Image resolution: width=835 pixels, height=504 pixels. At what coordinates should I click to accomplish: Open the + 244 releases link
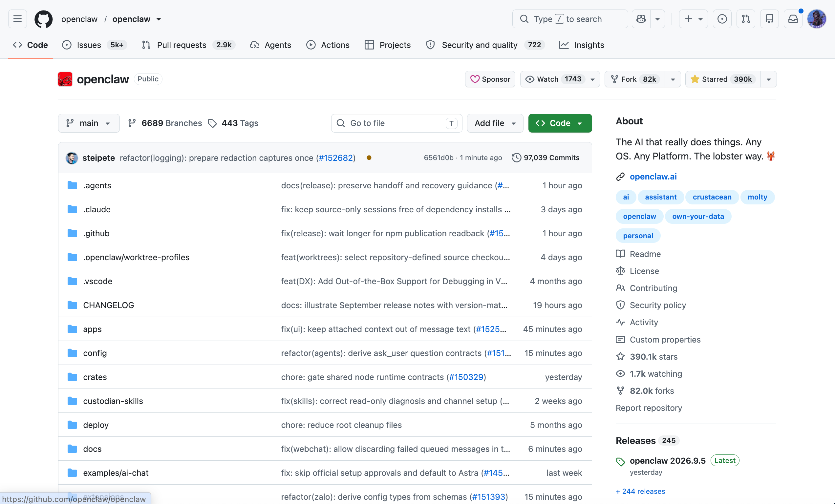click(640, 492)
